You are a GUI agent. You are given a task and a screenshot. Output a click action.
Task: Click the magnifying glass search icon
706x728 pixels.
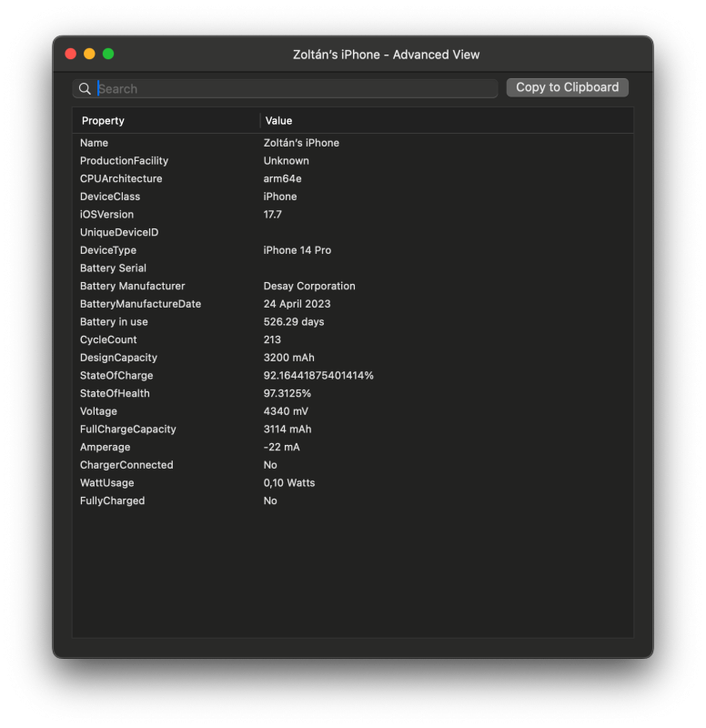pyautogui.click(x=85, y=88)
